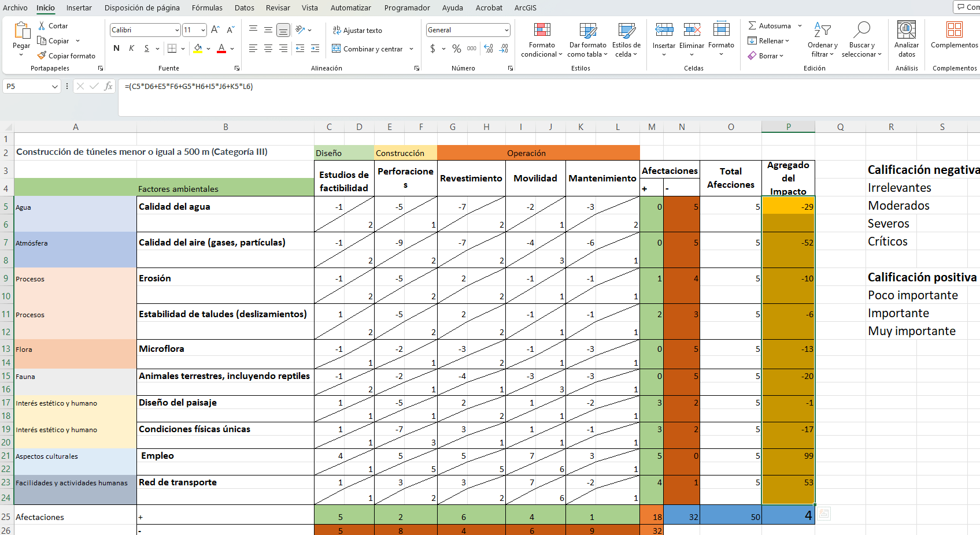
Task: Open the Programador menu tab
Action: [405, 8]
